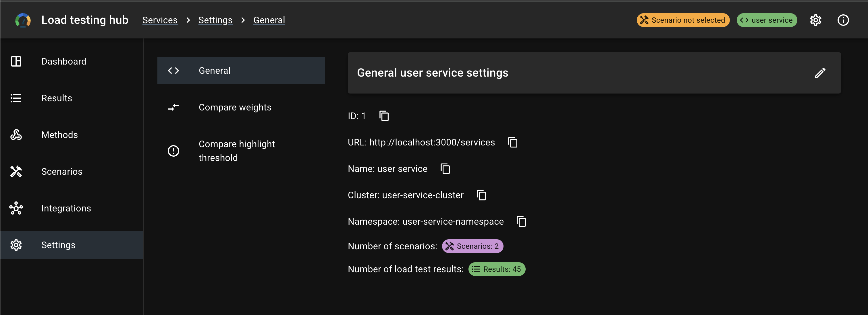
Task: Click the Integrations hub icon
Action: click(x=16, y=208)
